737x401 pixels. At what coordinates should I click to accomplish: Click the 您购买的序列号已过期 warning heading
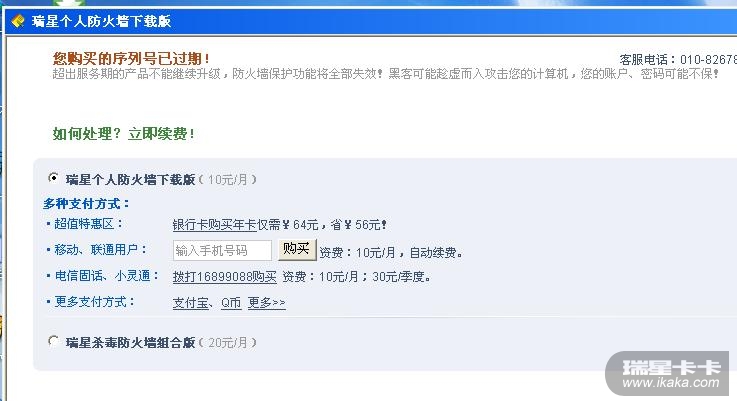tap(131, 58)
